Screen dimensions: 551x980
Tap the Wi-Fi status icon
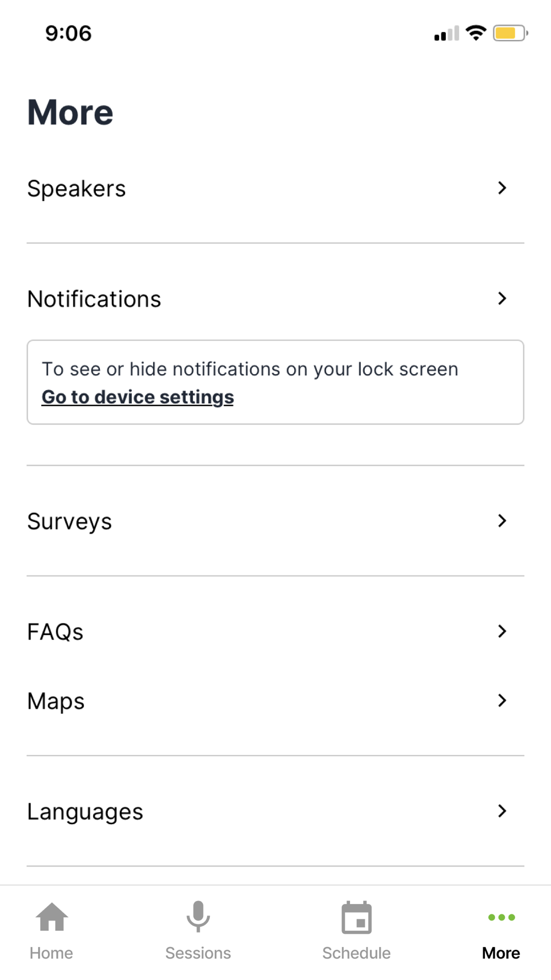pos(476,33)
